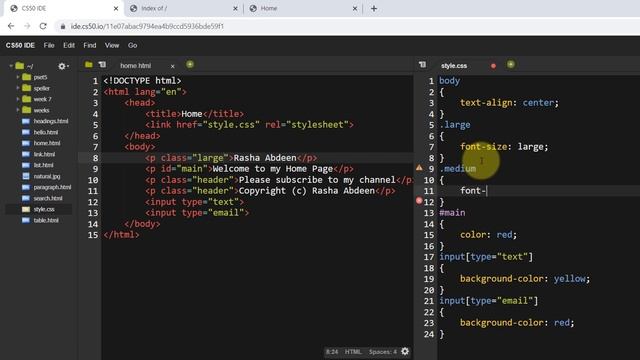Click 'Rasha Abdeen' text on line 8
640x360 pixels.
265,158
